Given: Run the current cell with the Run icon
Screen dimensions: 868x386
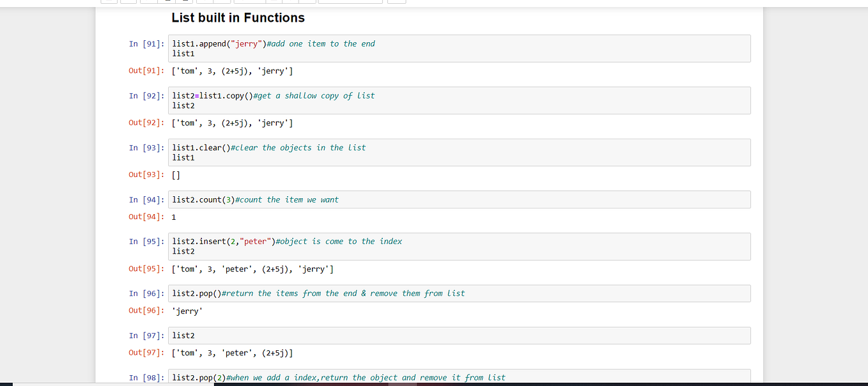Looking at the screenshot, I should coord(249,2).
